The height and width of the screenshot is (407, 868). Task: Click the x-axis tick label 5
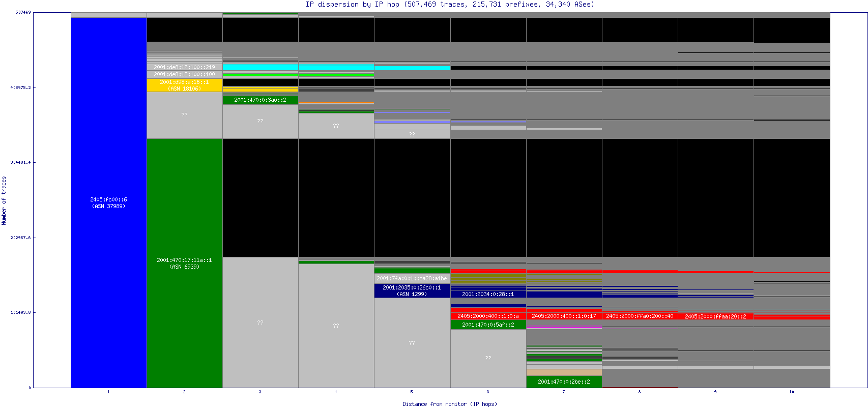click(412, 392)
